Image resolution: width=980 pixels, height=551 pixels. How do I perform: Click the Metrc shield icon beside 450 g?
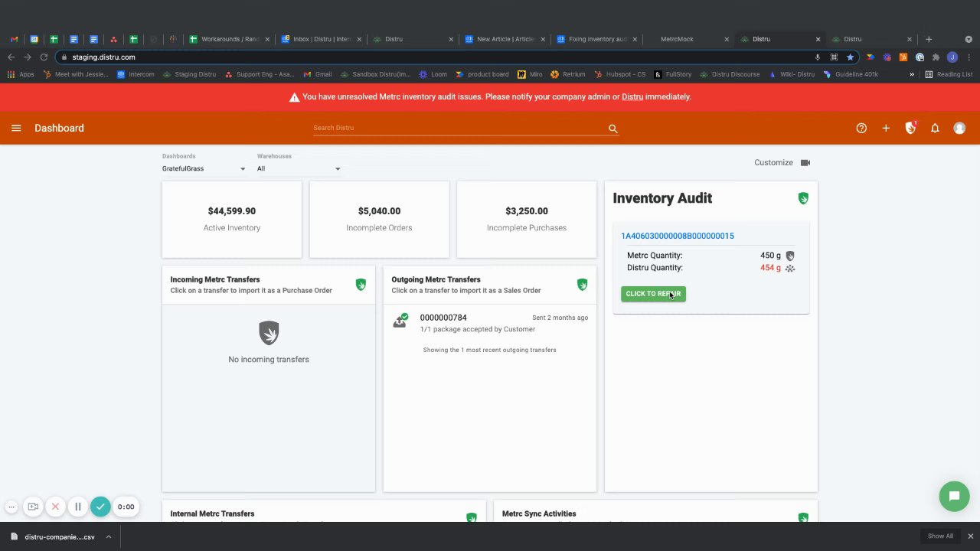(x=790, y=256)
